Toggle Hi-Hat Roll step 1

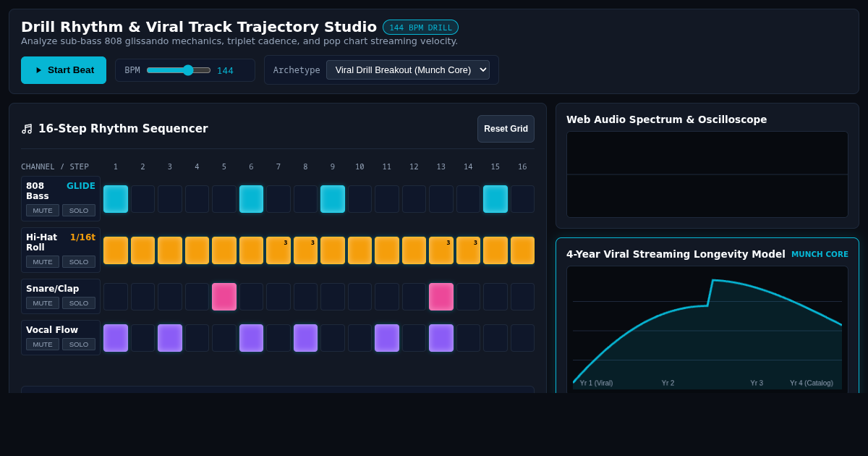(x=116, y=250)
